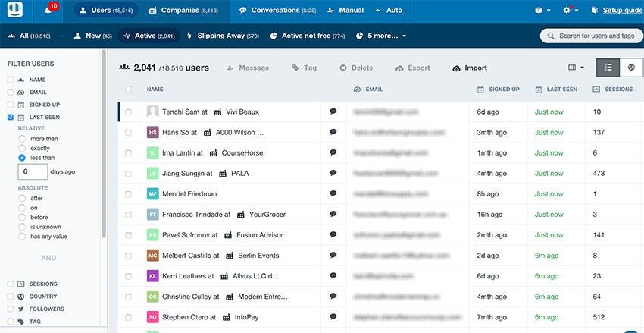Switch to list view
The height and width of the screenshot is (333, 644).
pos(608,68)
